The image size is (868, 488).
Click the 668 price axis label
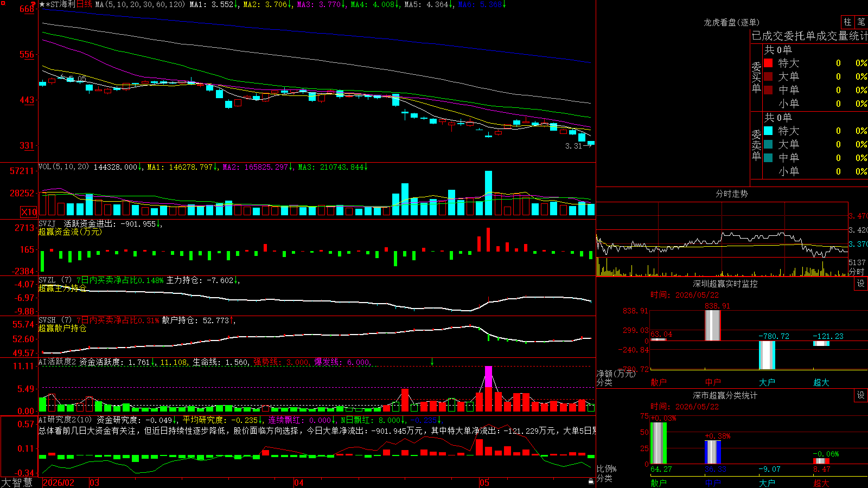27,9
